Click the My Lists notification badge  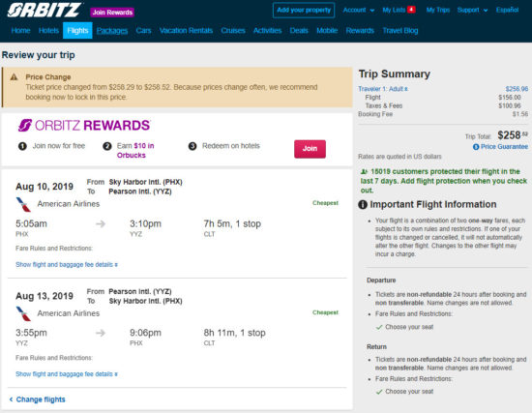pyautogui.click(x=411, y=10)
